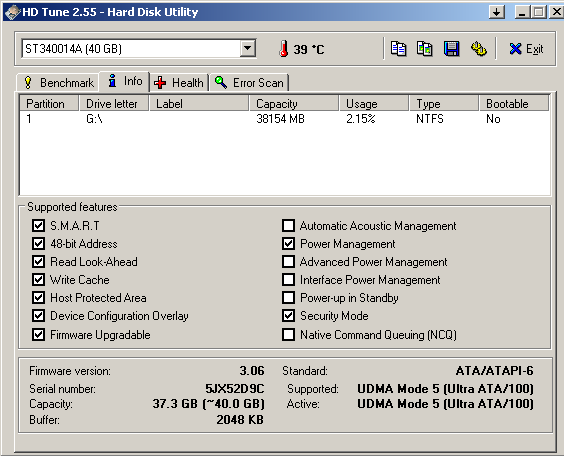Click the Type column header
Image resolution: width=564 pixels, height=456 pixels.
[x=444, y=104]
